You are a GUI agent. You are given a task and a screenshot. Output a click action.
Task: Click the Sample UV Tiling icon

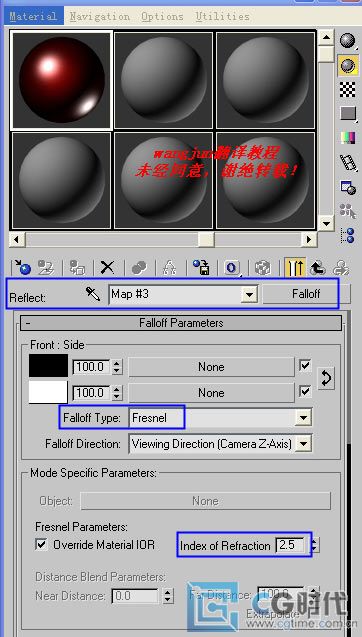(x=348, y=113)
